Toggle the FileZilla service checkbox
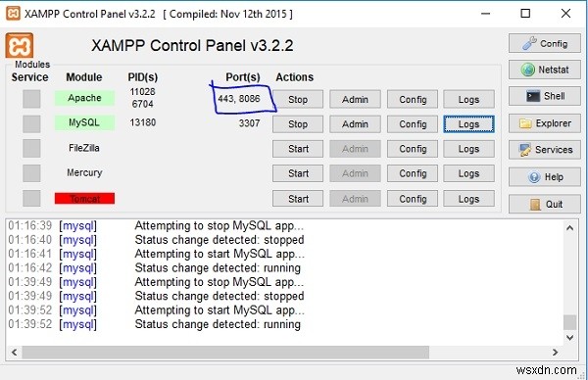The height and width of the screenshot is (380, 588). (x=31, y=149)
